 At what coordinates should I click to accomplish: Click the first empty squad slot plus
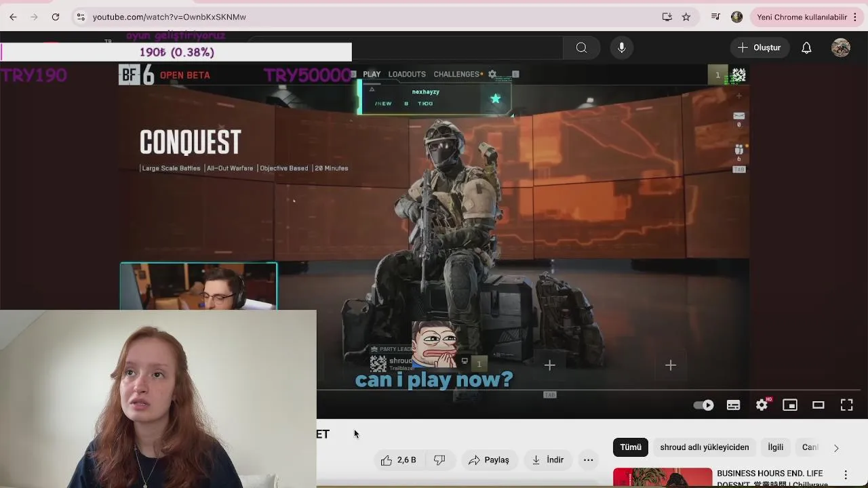point(550,365)
